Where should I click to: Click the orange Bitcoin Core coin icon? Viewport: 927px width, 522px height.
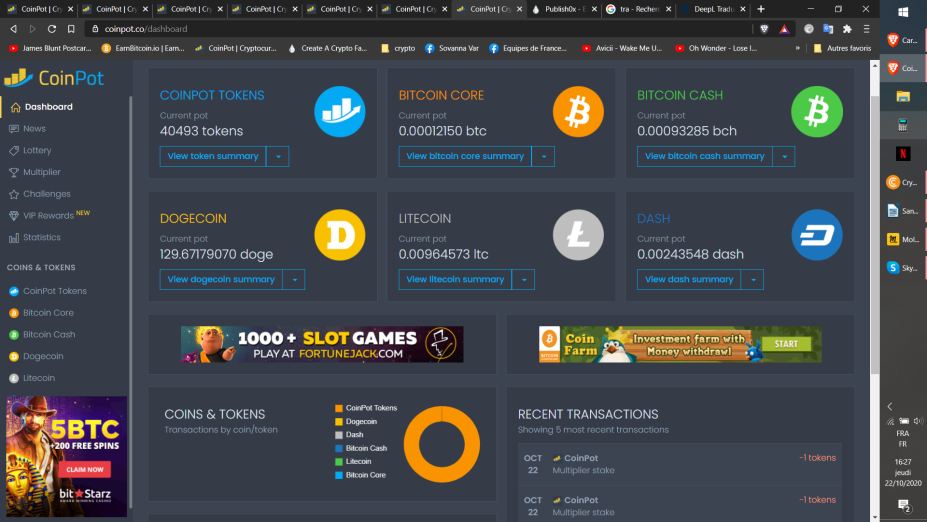[x=578, y=112]
